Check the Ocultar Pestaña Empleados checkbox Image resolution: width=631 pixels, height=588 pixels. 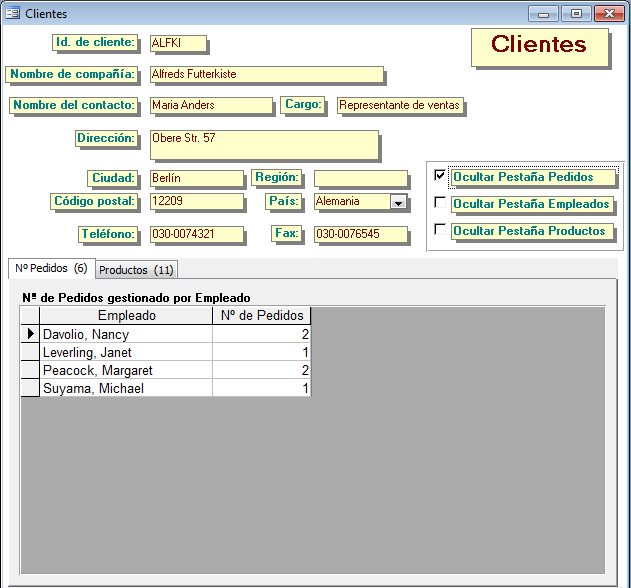[440, 202]
